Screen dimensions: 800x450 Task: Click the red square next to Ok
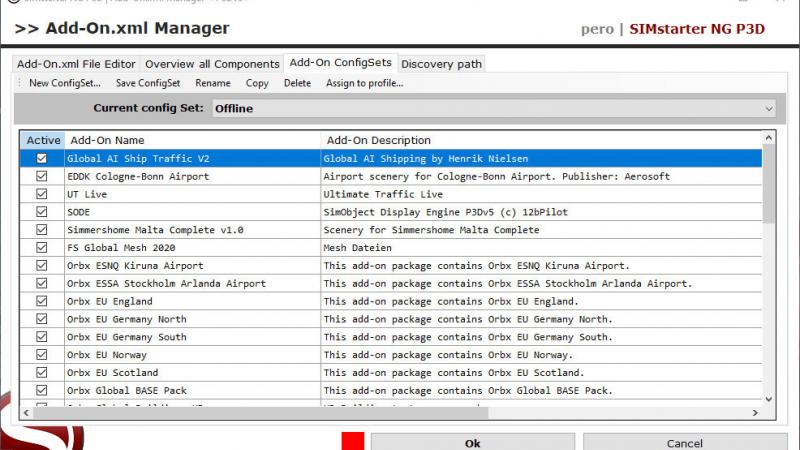353,441
